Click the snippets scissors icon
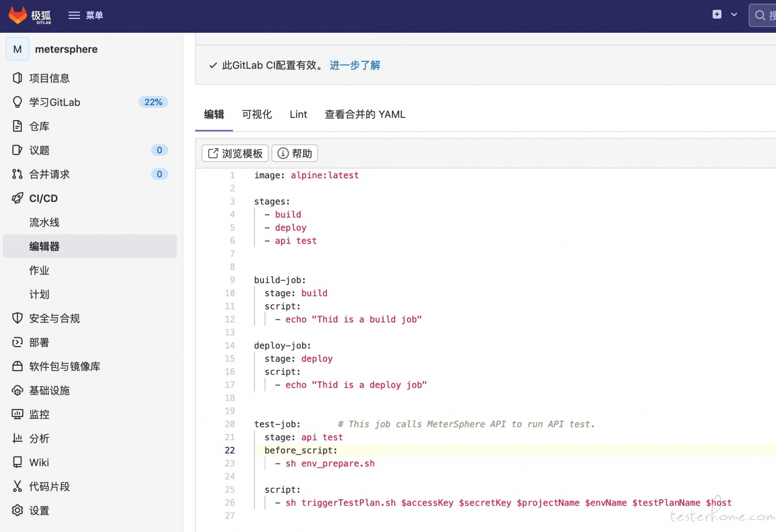Screen dimensions: 776x532 point(17,486)
